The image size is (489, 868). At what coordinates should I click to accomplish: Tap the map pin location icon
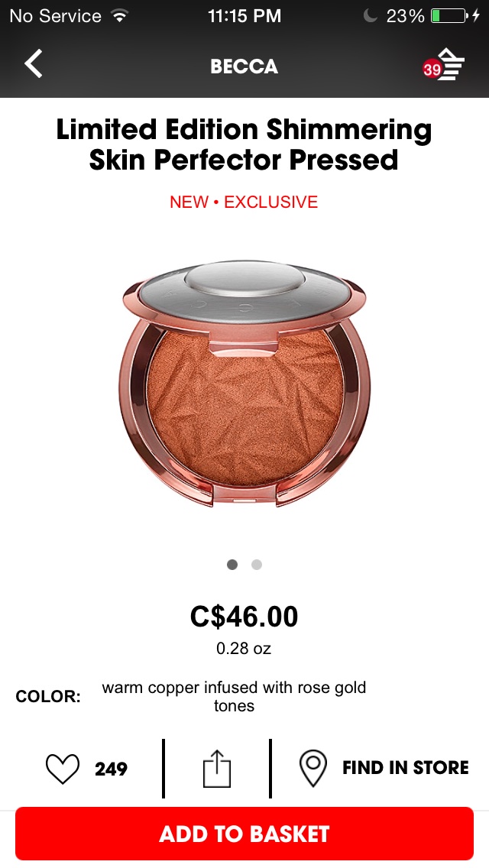313,769
